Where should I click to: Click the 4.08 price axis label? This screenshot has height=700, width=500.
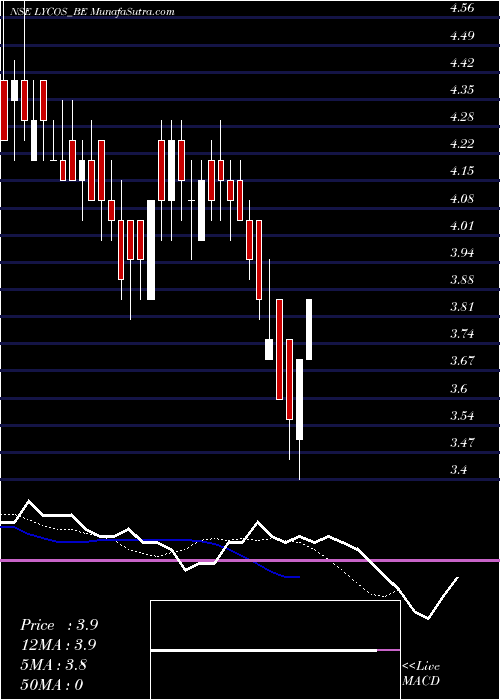click(x=463, y=198)
